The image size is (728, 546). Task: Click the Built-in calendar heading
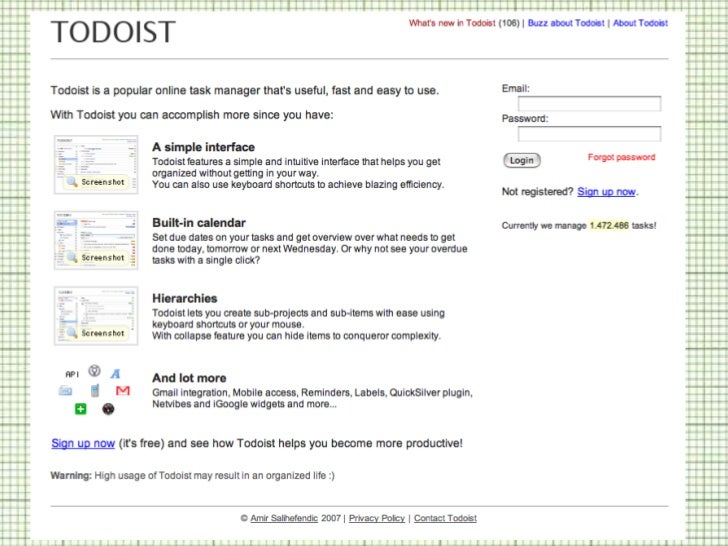click(199, 223)
